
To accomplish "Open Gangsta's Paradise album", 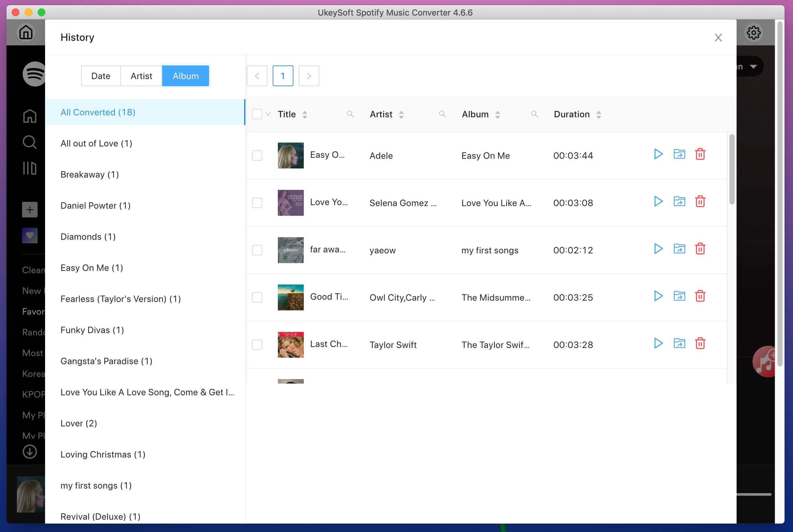I will 145,361.
